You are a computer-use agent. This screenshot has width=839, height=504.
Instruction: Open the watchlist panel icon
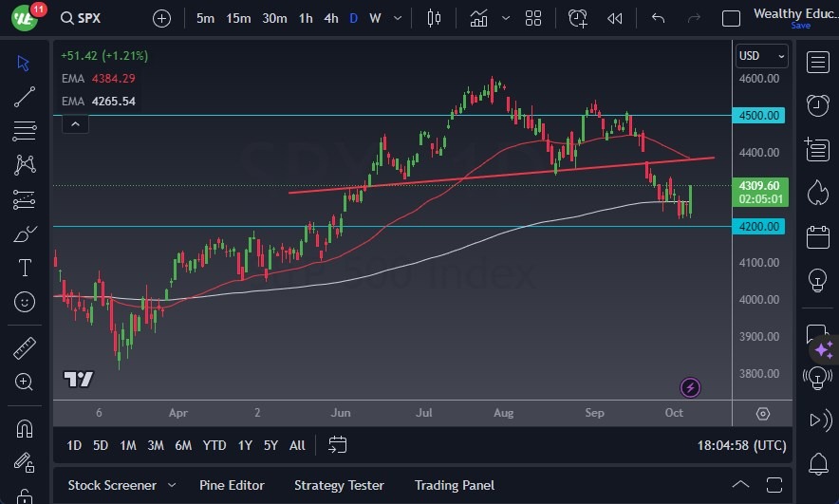click(x=816, y=62)
